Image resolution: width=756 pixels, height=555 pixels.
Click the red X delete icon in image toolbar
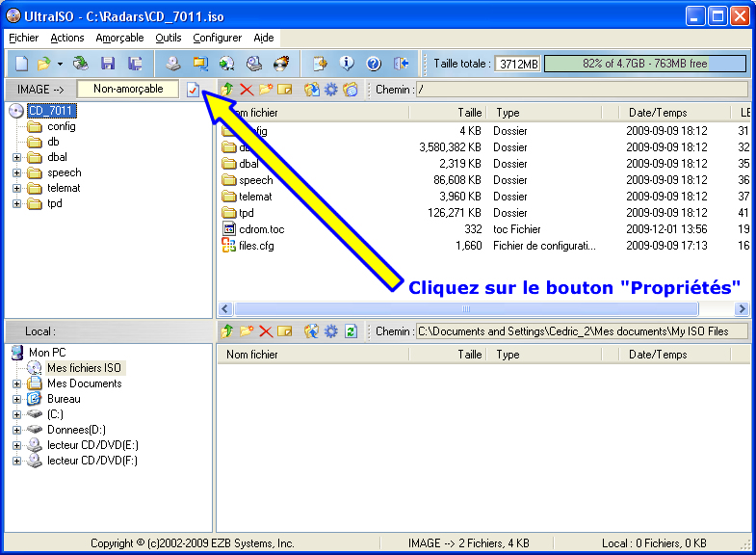pos(247,90)
